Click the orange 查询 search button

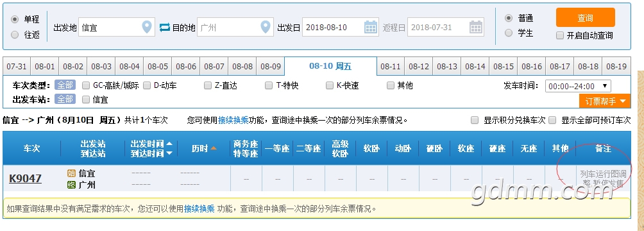point(585,18)
